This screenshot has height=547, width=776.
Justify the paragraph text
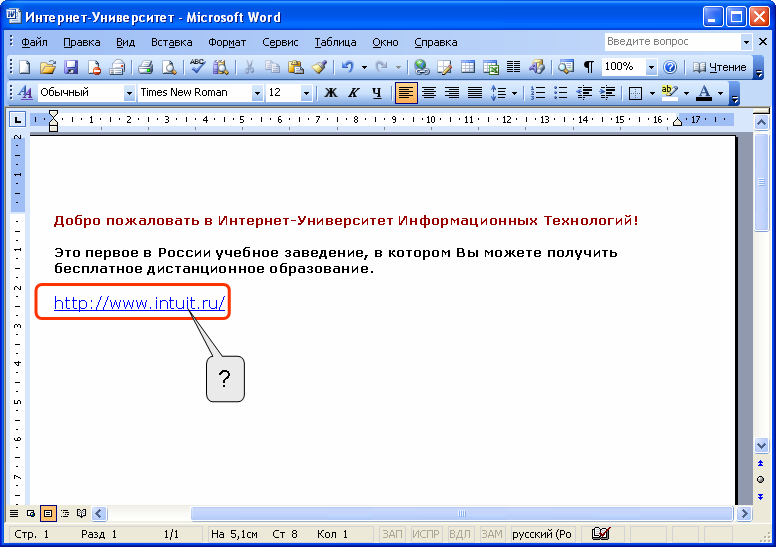pyautogui.click(x=475, y=93)
